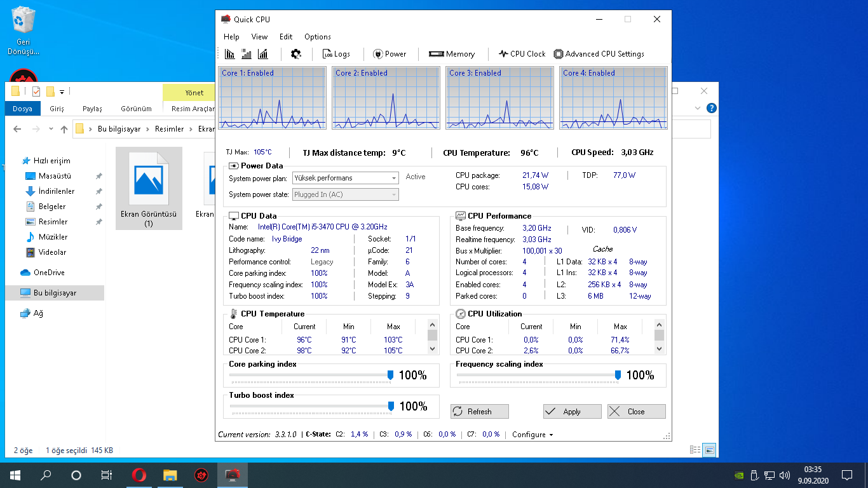Screen dimensions: 868x488
Task: Open the Options menu in Quick CPU
Action: [x=318, y=37]
